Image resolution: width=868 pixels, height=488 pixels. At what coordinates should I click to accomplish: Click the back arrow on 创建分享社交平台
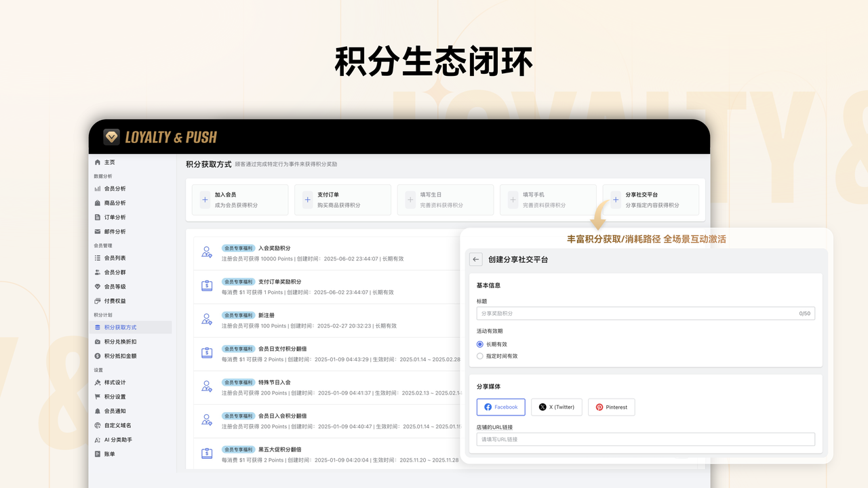475,259
